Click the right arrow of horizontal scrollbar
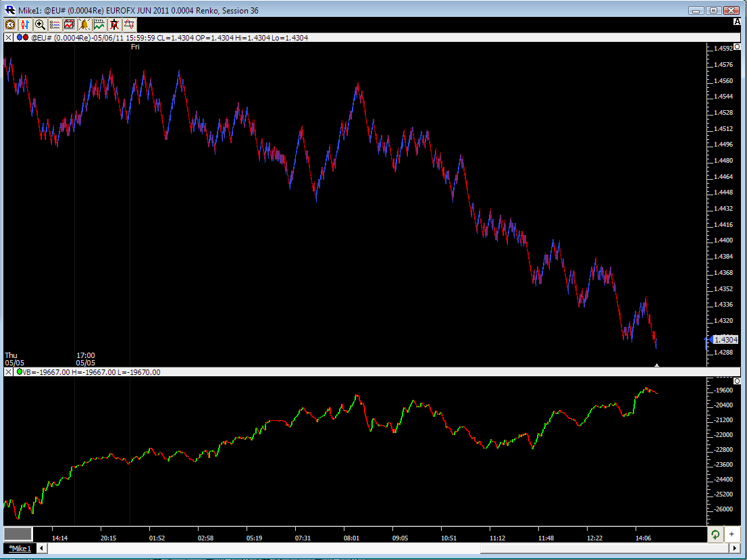The width and height of the screenshot is (747, 560). coord(736,548)
